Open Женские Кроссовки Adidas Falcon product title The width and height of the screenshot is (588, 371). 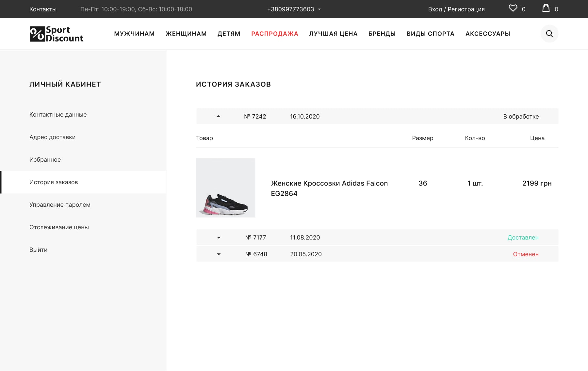(x=329, y=188)
